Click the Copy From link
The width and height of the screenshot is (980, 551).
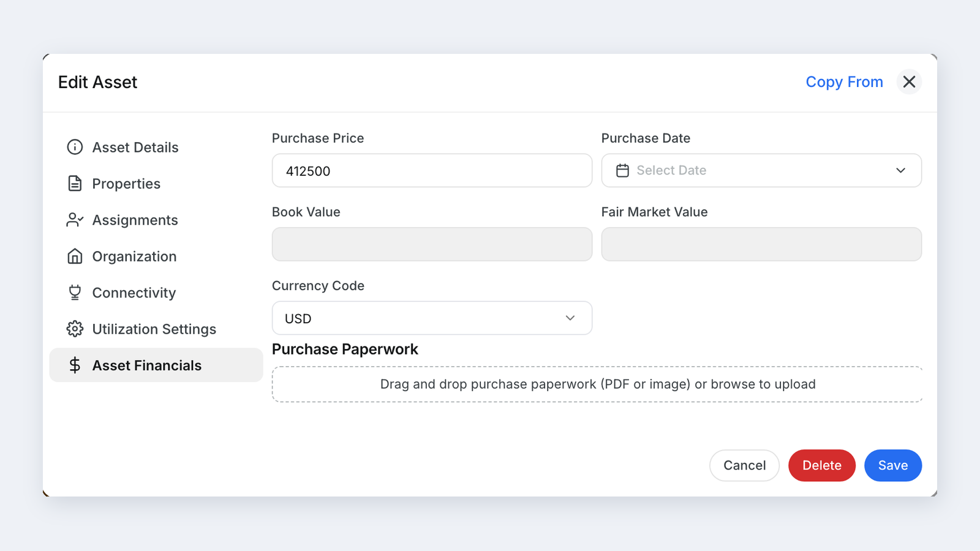(844, 82)
